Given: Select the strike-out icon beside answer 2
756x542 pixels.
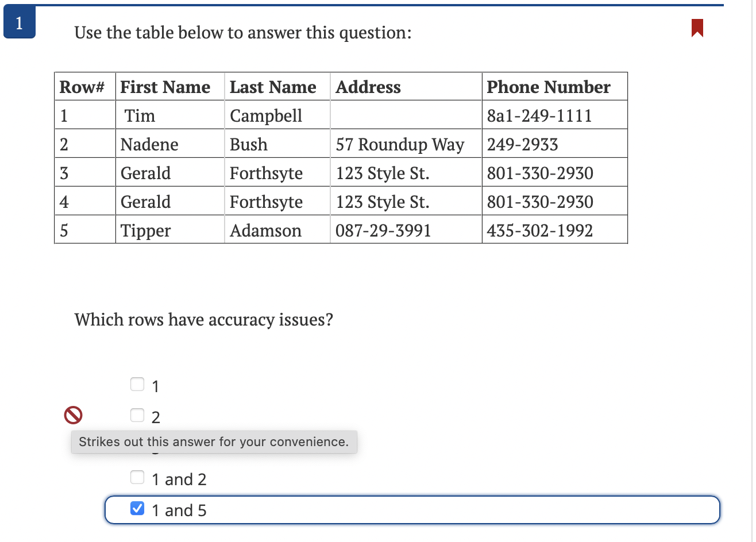Looking at the screenshot, I should click(73, 415).
